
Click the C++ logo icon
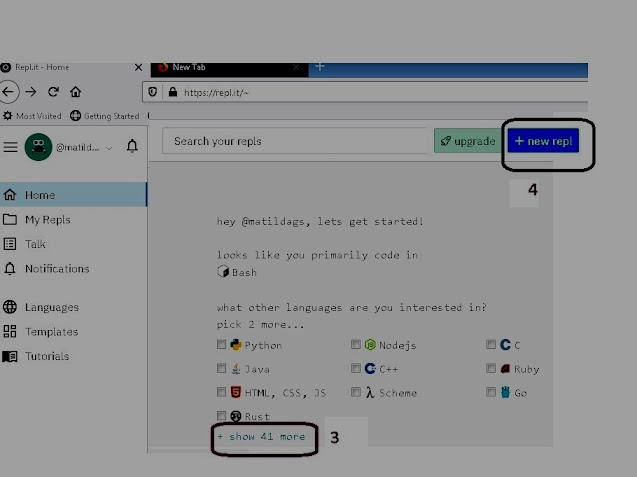pos(370,368)
